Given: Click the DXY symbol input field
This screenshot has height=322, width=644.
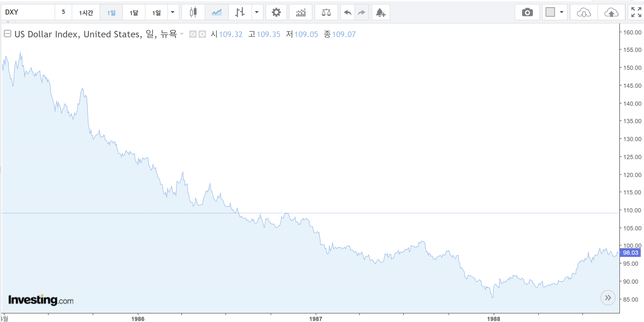Looking at the screenshot, I should click(27, 12).
